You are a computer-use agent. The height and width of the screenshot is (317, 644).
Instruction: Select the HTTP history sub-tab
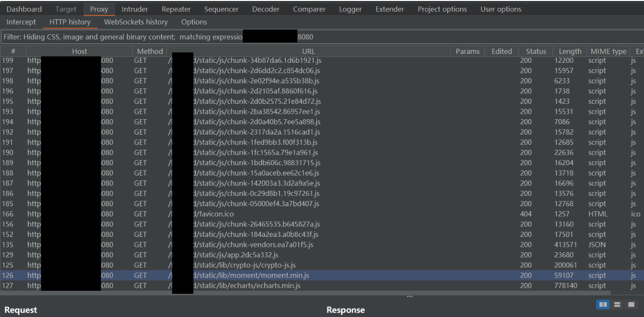[70, 22]
